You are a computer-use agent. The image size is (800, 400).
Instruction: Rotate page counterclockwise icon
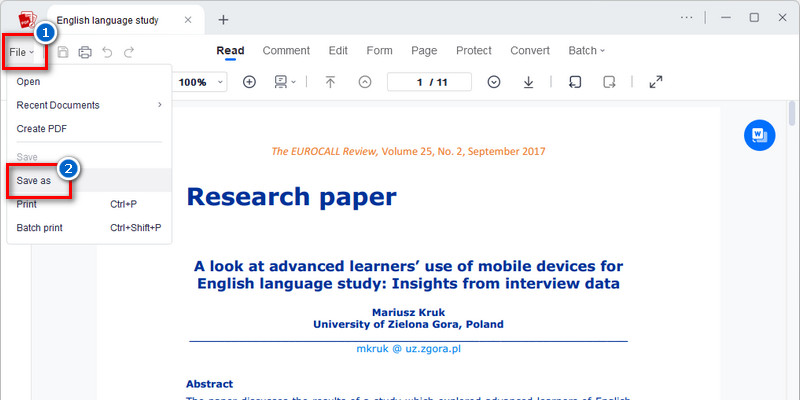[x=575, y=82]
